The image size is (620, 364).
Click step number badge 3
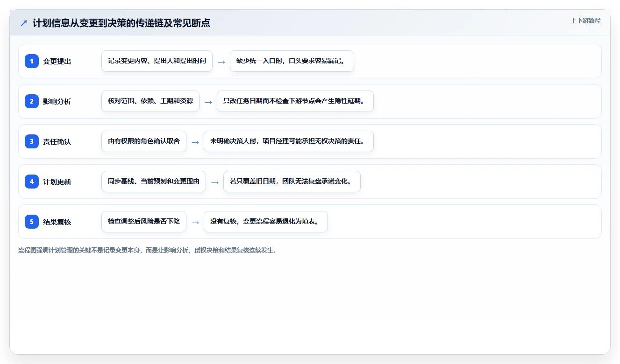[x=32, y=141]
